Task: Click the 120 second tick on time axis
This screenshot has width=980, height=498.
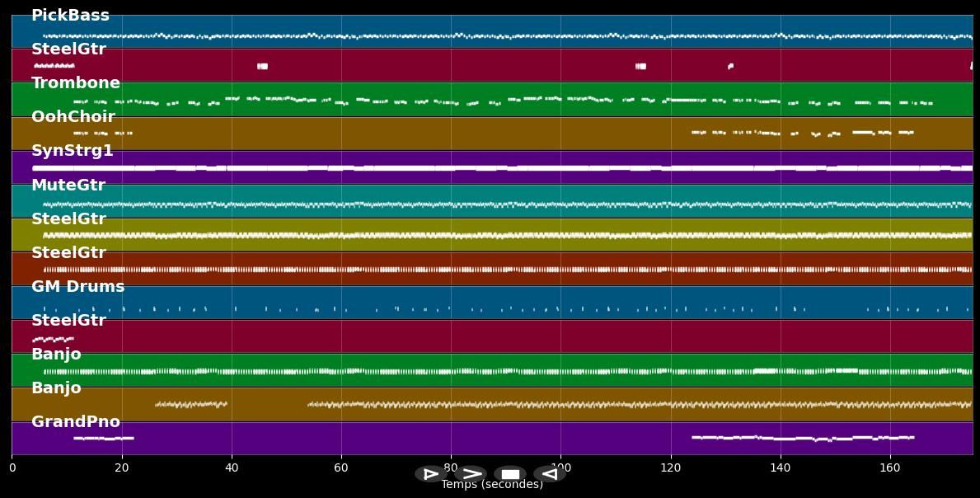Action: click(x=670, y=468)
